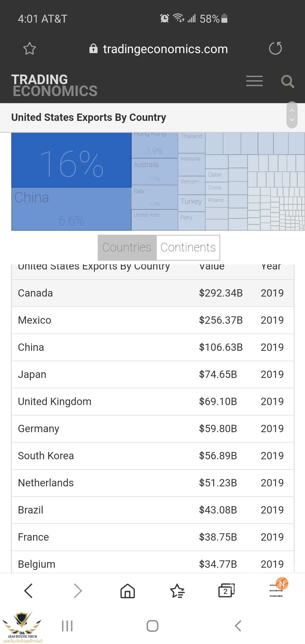Tap the tradingeconomics.com address field

pyautogui.click(x=165, y=49)
